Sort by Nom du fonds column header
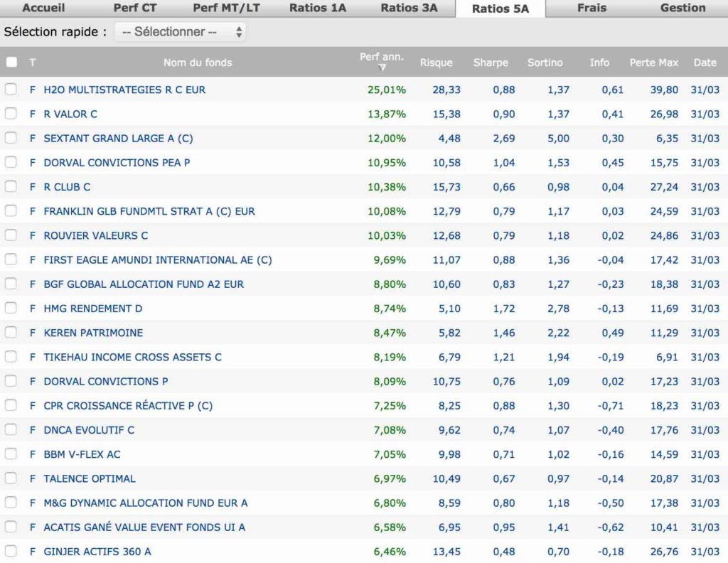Viewport: 728px width, 563px height. [x=198, y=63]
